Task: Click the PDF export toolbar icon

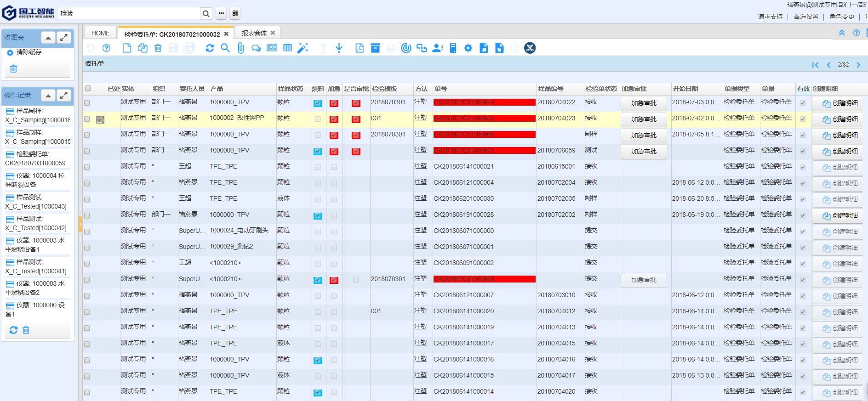Action: pyautogui.click(x=360, y=48)
